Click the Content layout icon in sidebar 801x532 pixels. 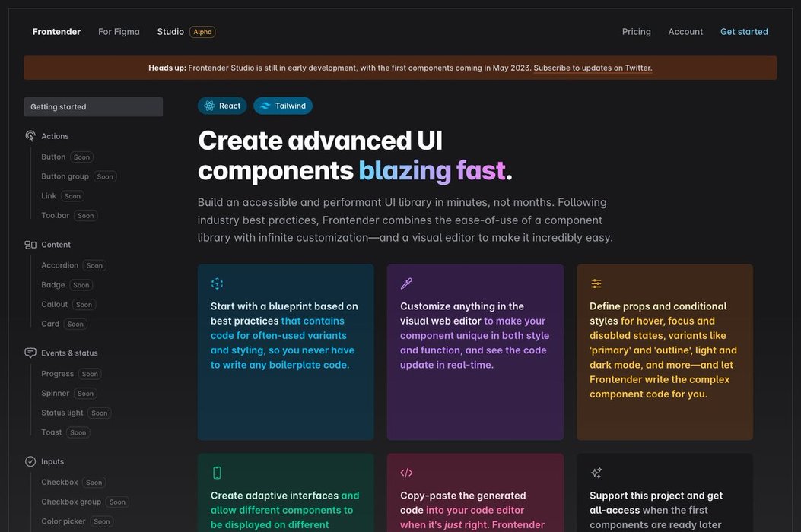tap(30, 245)
